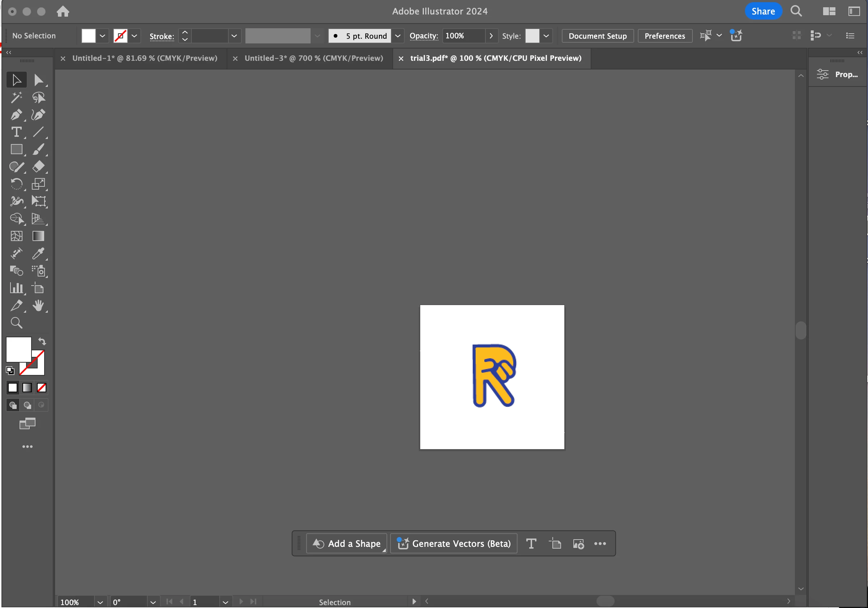Activate the Hand tool
This screenshot has height=608, width=868.
click(38, 305)
